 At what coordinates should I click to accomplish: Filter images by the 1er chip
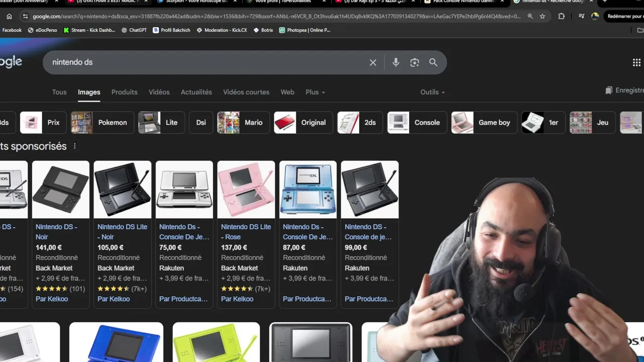(x=543, y=122)
